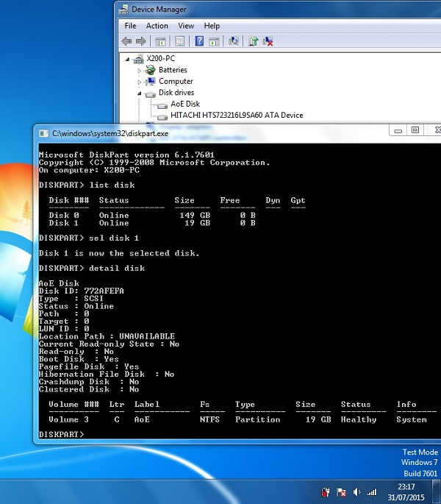
Task: Select the X200-PC computer node icon
Action: tap(139, 59)
